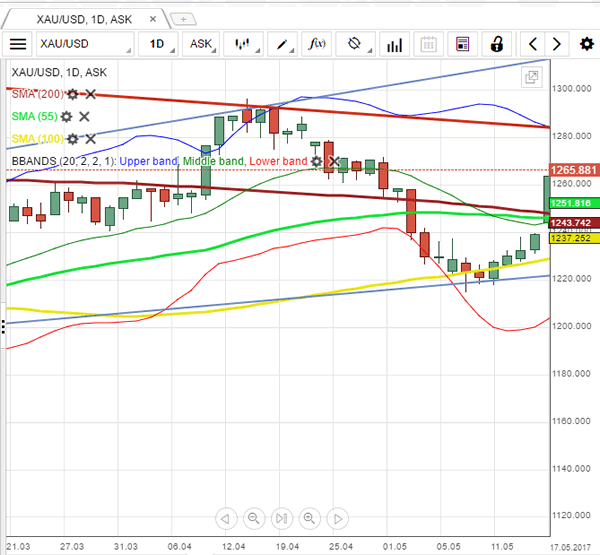
Task: Open the hamburger main menu
Action: click(x=18, y=44)
